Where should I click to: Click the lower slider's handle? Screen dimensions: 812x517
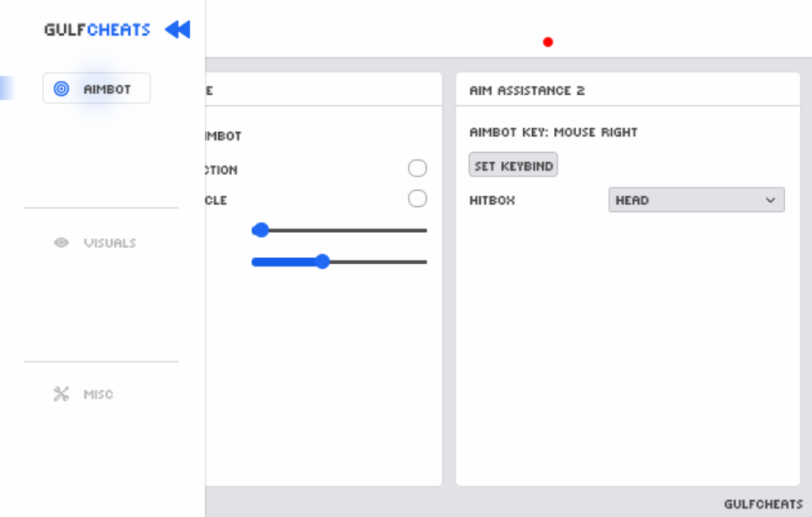point(323,261)
